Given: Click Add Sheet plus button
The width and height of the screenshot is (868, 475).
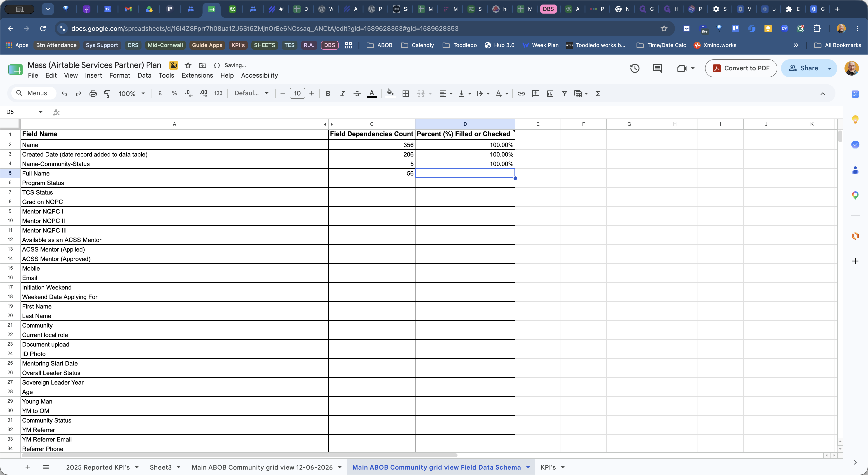Looking at the screenshot, I should tap(28, 467).
